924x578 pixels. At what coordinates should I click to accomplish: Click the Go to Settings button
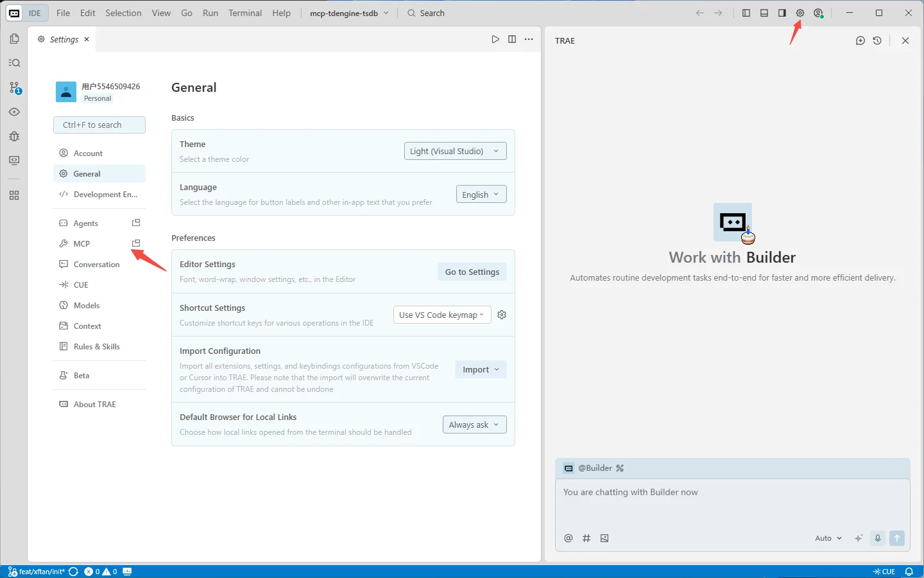point(472,272)
